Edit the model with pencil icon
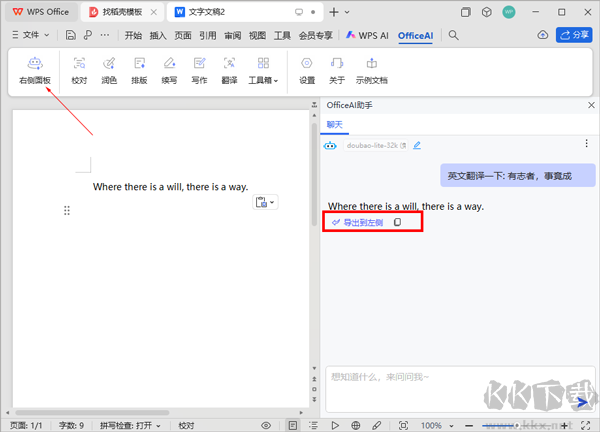Screen dimensions: 600x432 click(417, 145)
